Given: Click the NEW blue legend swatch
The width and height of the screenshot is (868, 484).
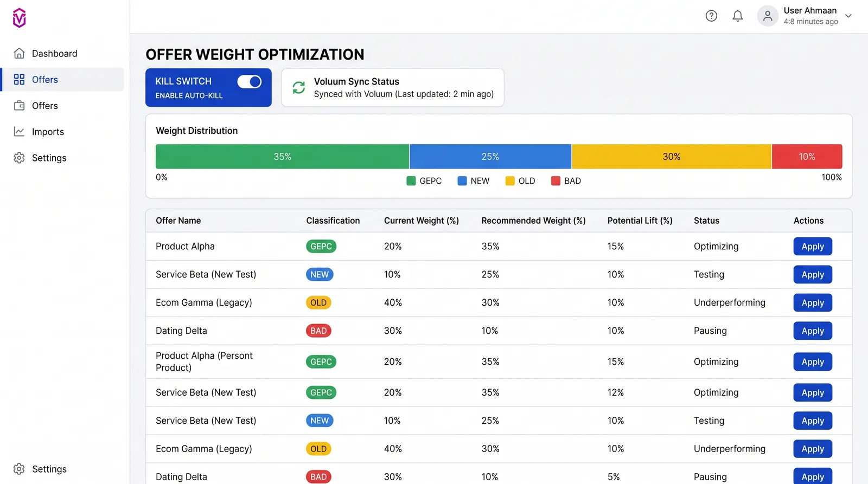Looking at the screenshot, I should pos(462,181).
